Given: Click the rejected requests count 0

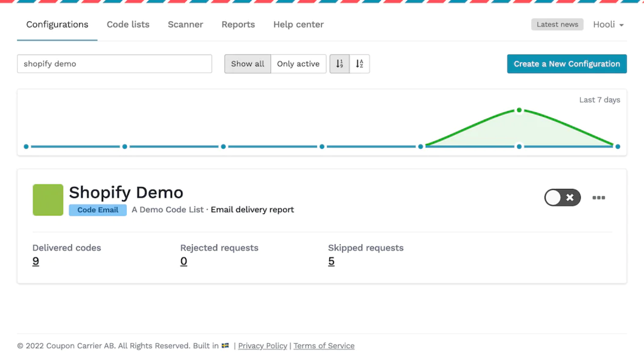Looking at the screenshot, I should pyautogui.click(x=184, y=261).
